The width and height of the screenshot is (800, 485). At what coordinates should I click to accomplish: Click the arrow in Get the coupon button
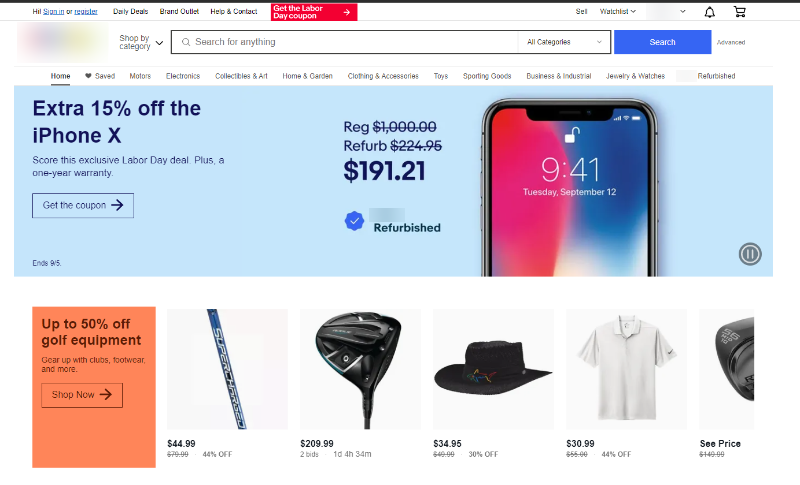point(117,205)
